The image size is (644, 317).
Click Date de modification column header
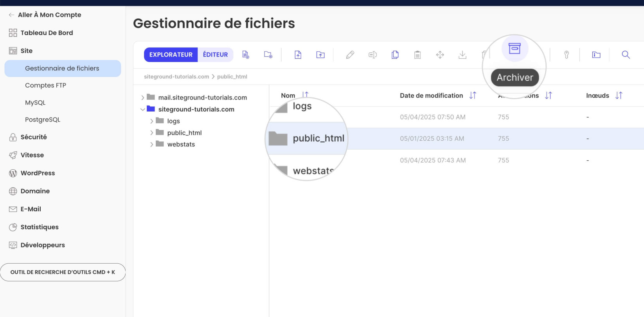click(431, 96)
